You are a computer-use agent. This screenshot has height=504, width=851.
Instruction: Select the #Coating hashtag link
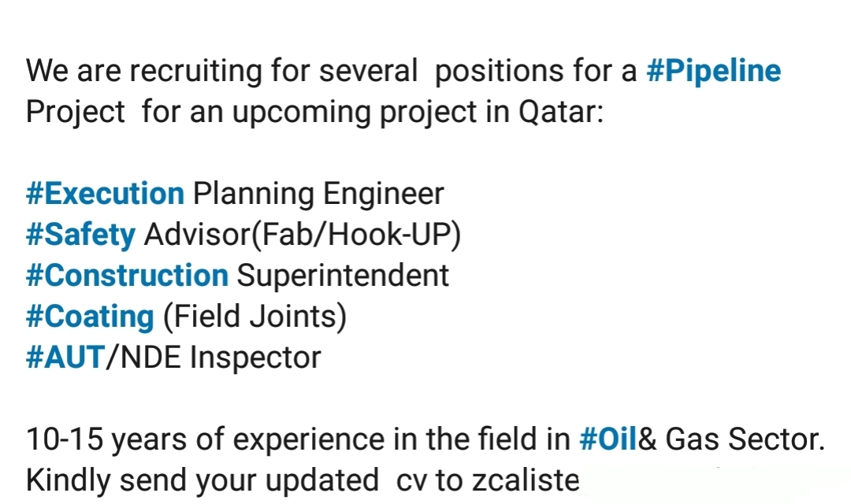[90, 317]
